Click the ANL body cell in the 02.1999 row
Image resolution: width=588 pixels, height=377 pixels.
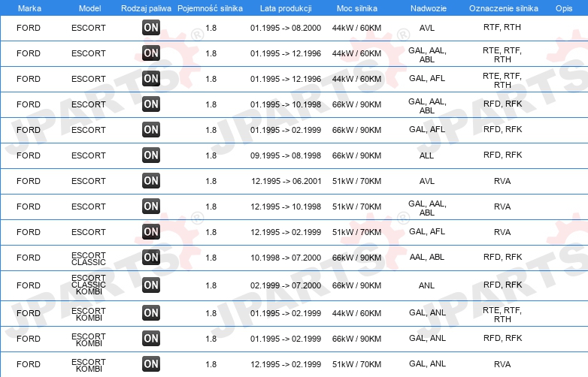pos(427,285)
